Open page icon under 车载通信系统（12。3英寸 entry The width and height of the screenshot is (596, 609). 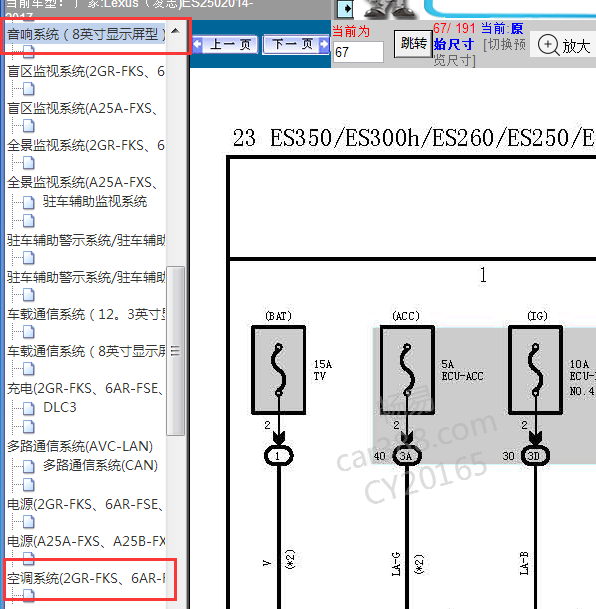tap(28, 332)
